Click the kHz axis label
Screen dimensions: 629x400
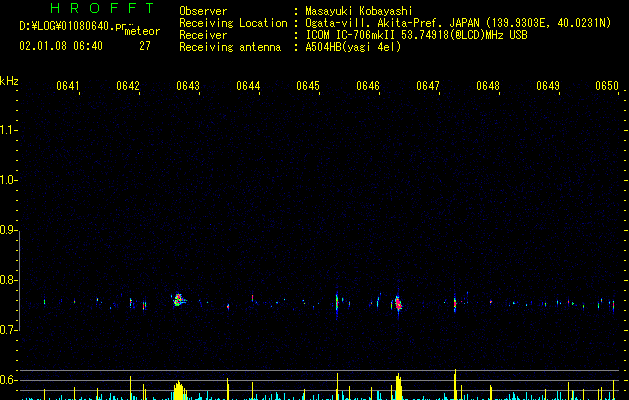9,81
